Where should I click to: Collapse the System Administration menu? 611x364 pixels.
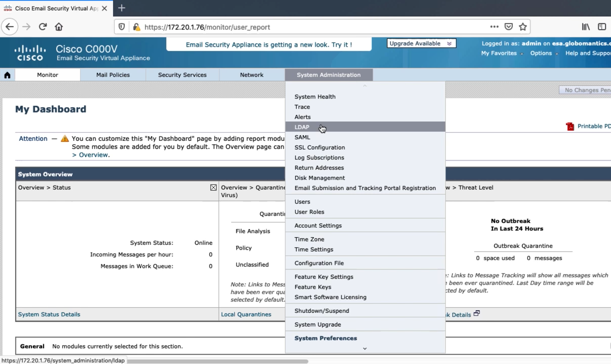coord(329,75)
